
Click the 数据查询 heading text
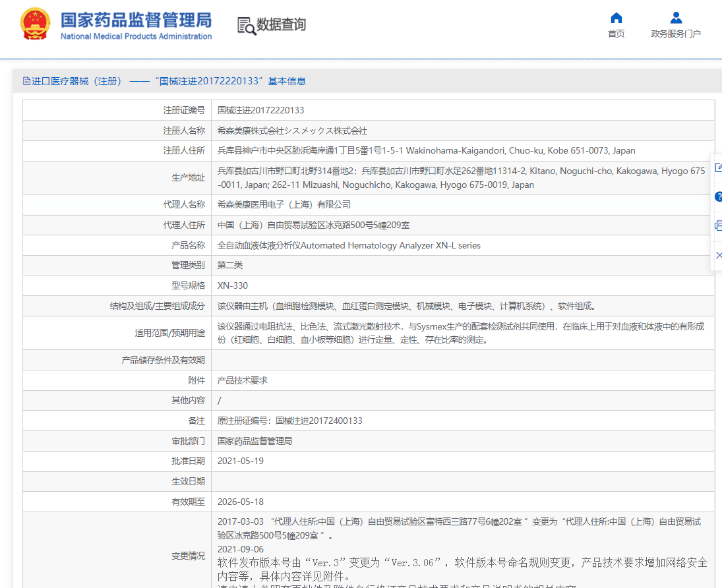click(x=281, y=24)
